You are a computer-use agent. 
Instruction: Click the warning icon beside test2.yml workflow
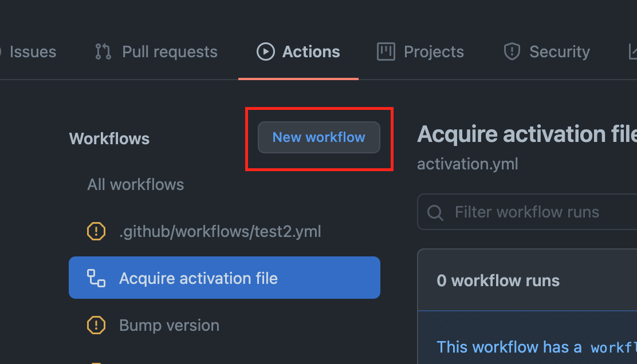coord(96,231)
